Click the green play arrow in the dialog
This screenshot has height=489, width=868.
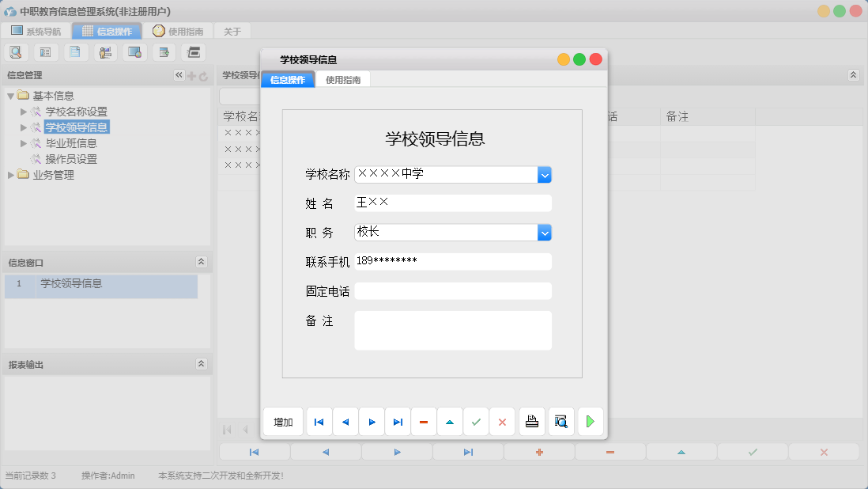coord(590,422)
